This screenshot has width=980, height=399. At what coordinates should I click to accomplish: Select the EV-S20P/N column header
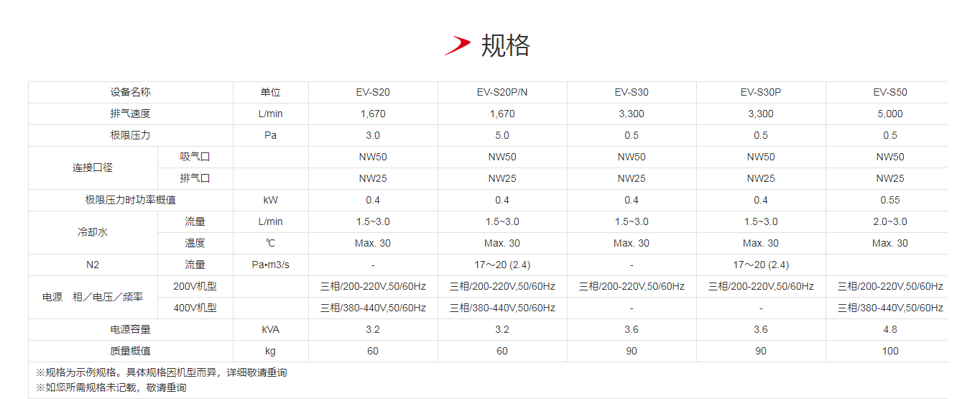(501, 92)
